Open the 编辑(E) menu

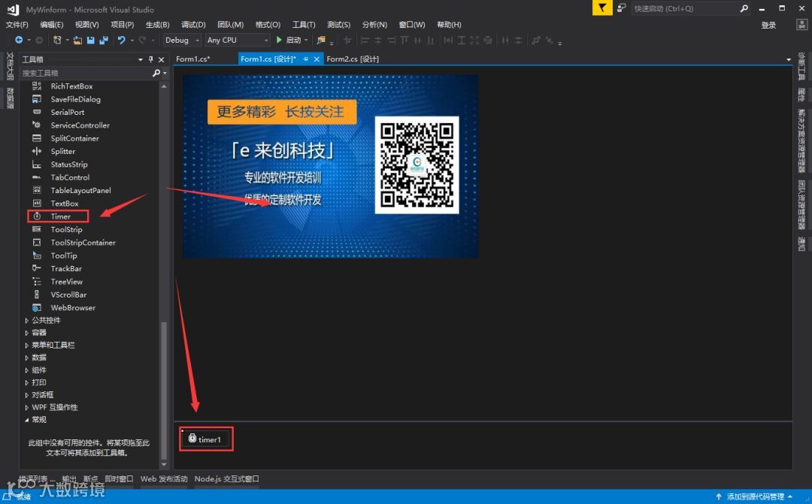click(x=52, y=24)
